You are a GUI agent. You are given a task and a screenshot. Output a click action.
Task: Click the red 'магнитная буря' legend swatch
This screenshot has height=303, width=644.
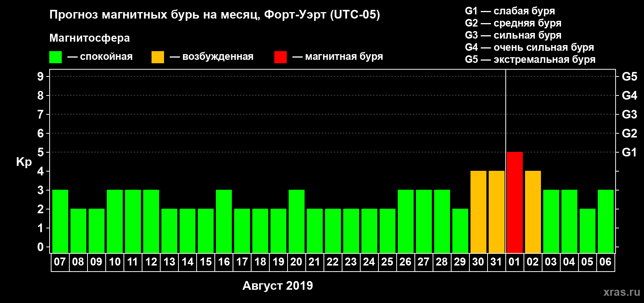click(x=280, y=57)
